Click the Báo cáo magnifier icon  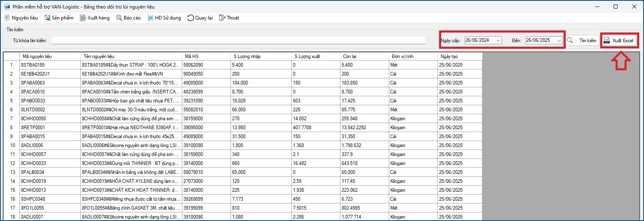[119, 18]
